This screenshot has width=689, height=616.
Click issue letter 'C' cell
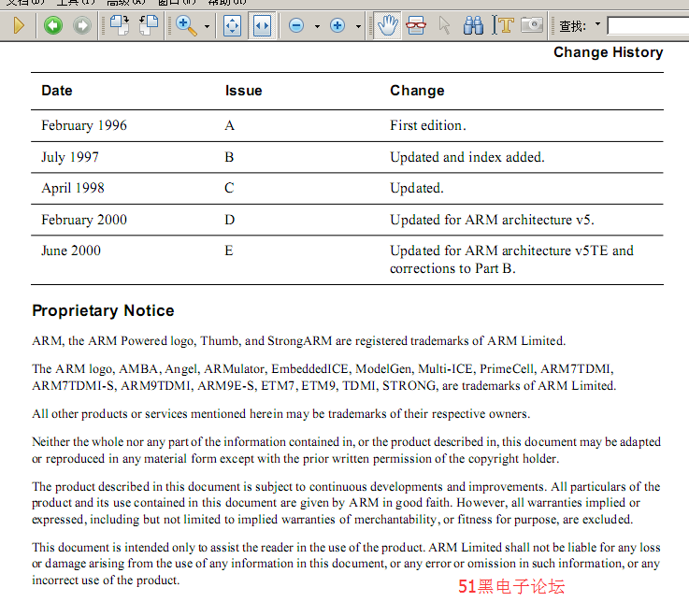tap(229, 189)
